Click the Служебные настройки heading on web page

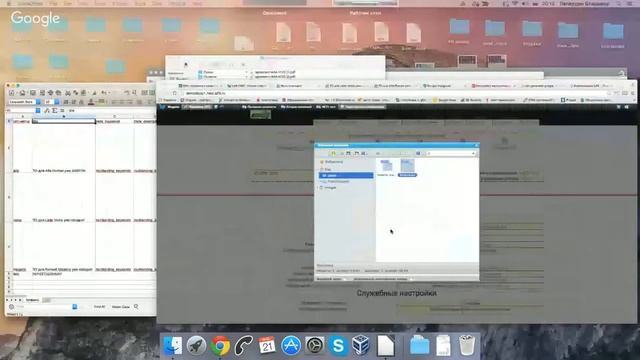[x=397, y=293]
